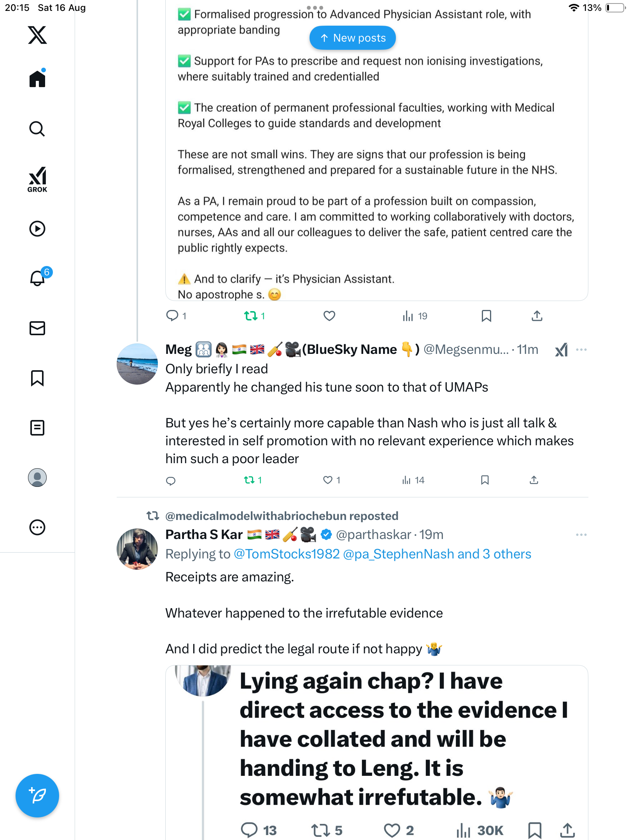Screen dimensions: 630x840
Task: Go to Home timeline
Action: [37, 79]
